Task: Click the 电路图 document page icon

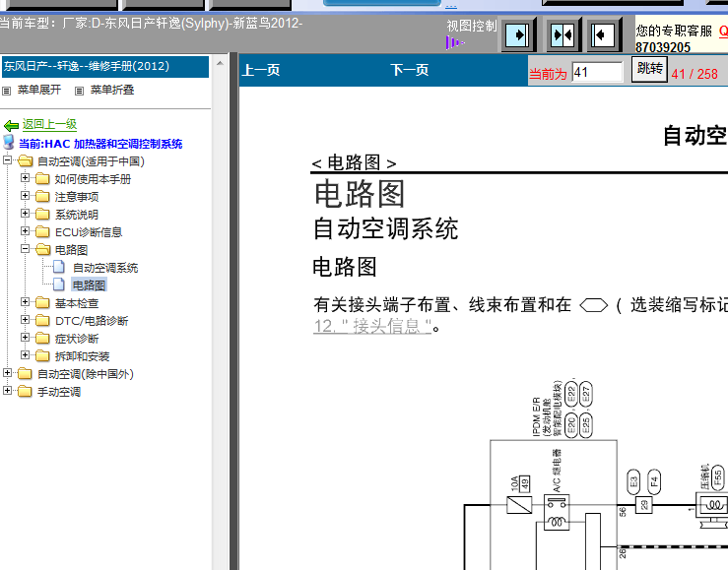Action: tap(59, 285)
